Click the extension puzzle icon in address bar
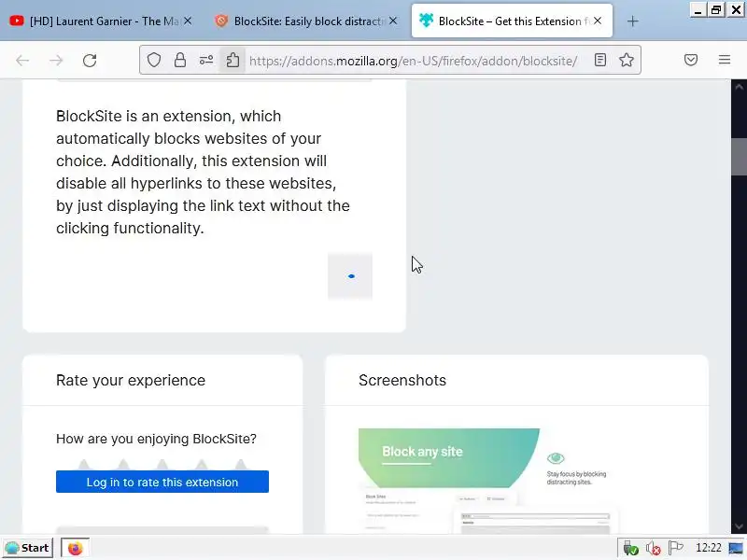Image resolution: width=747 pixels, height=560 pixels. point(233,60)
